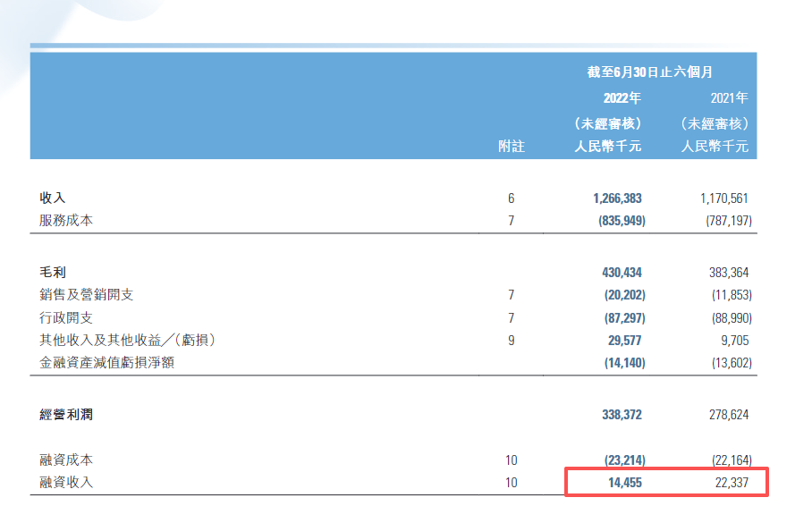Viewport: 812px width, 506px height.
Task: Click the 截至6月30日止六個月 period header
Action: coord(649,73)
